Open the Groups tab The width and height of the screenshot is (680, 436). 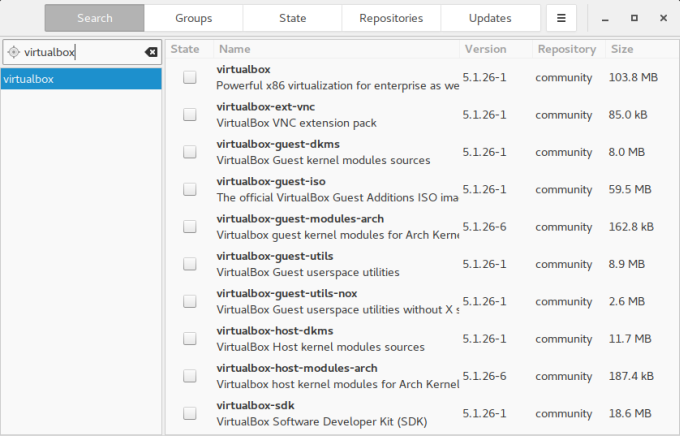(x=193, y=18)
